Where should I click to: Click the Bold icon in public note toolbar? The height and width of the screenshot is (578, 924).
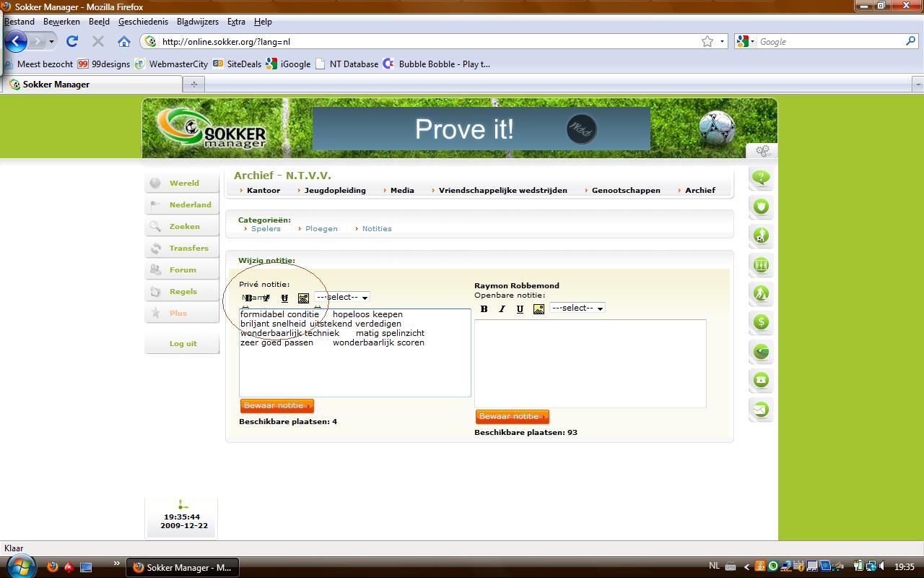[x=484, y=309]
